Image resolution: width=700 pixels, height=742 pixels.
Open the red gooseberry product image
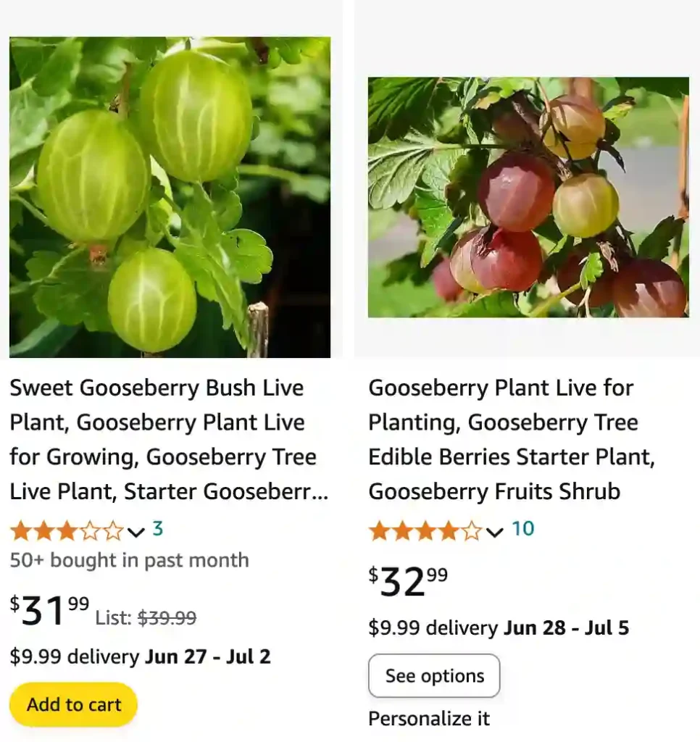(528, 197)
